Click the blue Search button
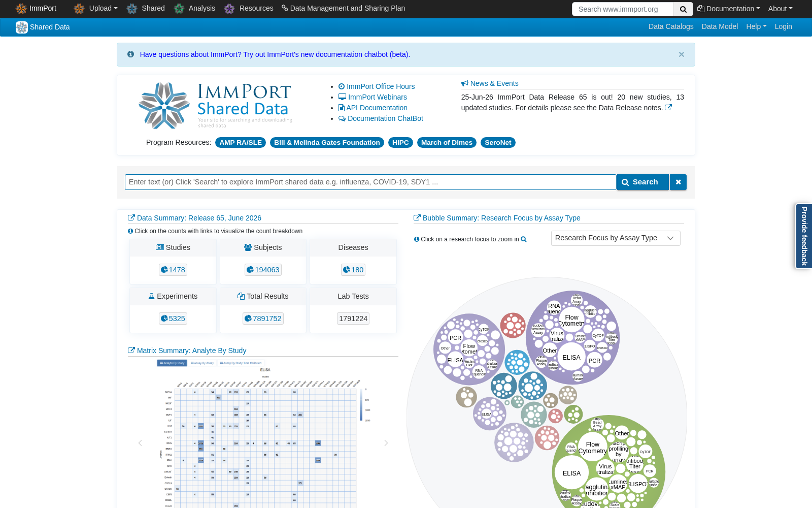 (x=642, y=182)
